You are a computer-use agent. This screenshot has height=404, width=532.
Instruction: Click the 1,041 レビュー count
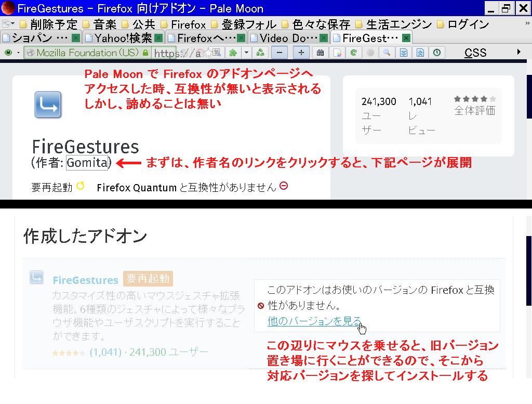tap(421, 115)
